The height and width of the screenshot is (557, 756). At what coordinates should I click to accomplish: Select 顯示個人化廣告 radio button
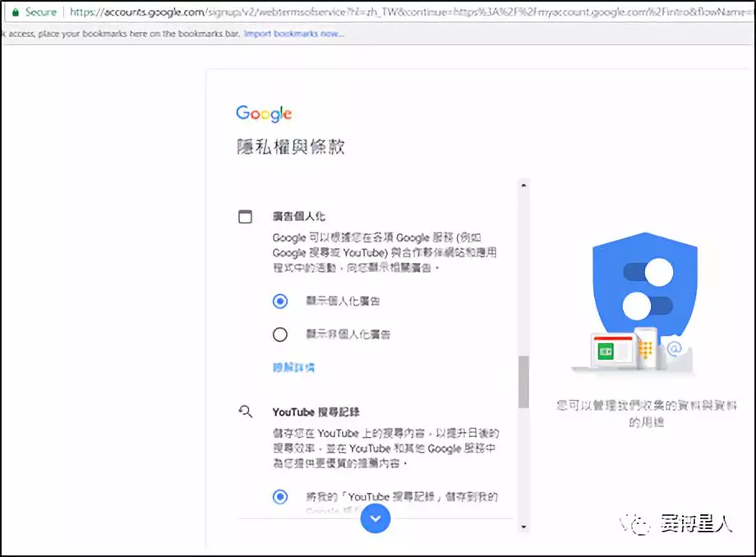[280, 302]
